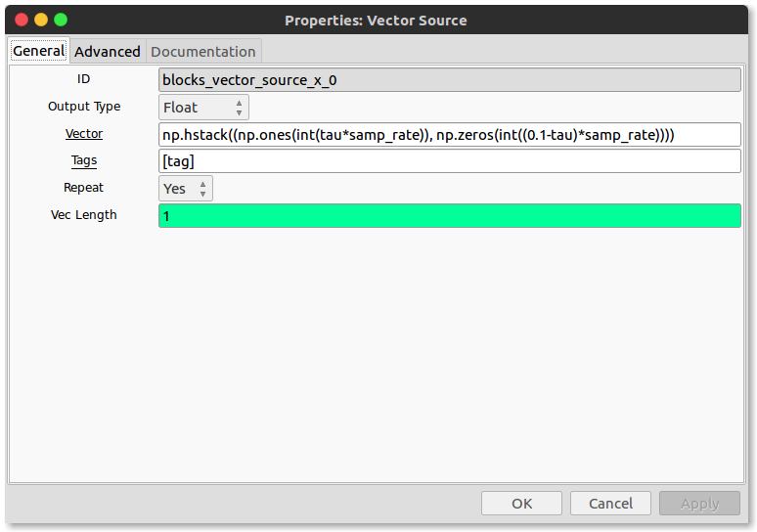Click the Repeat dropdown arrow icon
Image resolution: width=757 pixels, height=532 pixels.
point(202,189)
